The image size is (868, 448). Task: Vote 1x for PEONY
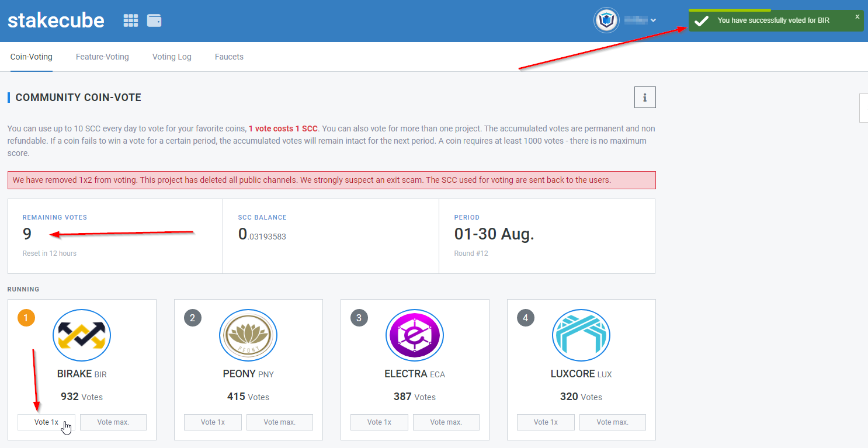point(213,422)
